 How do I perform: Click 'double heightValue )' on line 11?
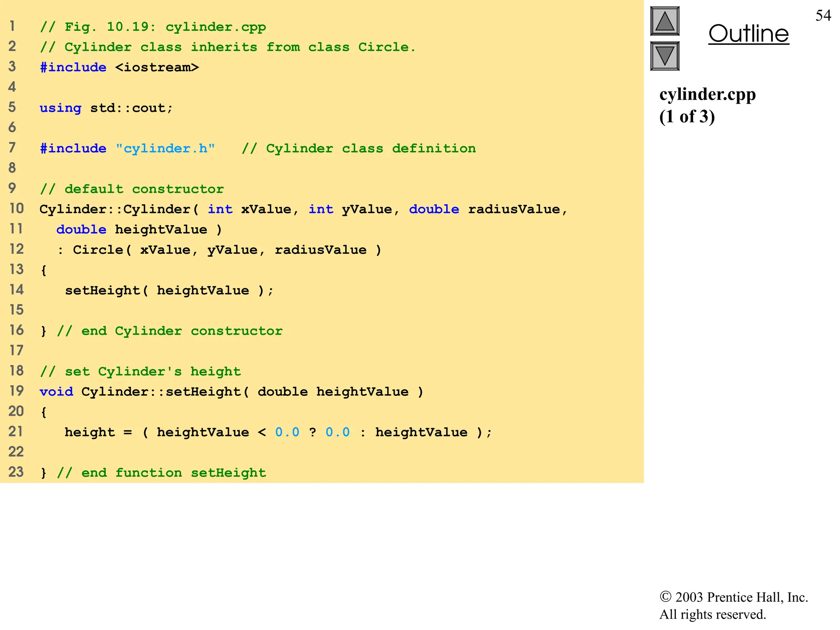[x=139, y=230]
